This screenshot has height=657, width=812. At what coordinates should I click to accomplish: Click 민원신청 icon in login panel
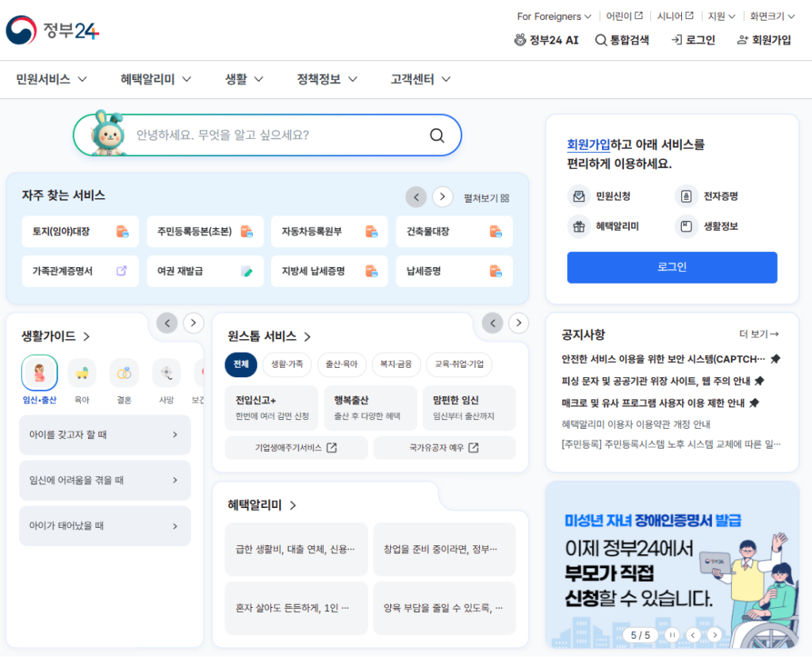pos(579,197)
